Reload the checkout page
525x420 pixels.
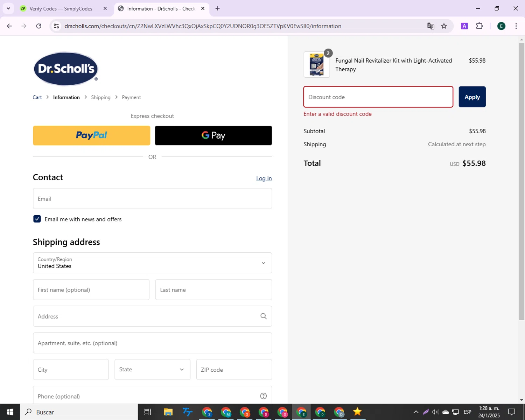pos(39,26)
